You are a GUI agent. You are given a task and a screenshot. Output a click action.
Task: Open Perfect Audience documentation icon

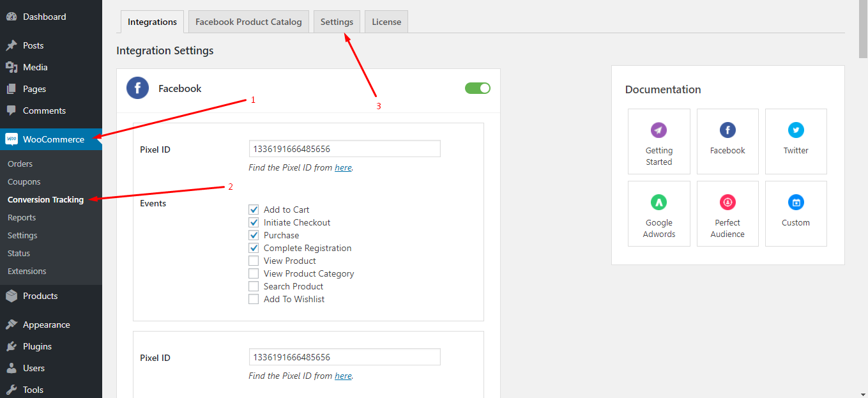[x=727, y=203]
